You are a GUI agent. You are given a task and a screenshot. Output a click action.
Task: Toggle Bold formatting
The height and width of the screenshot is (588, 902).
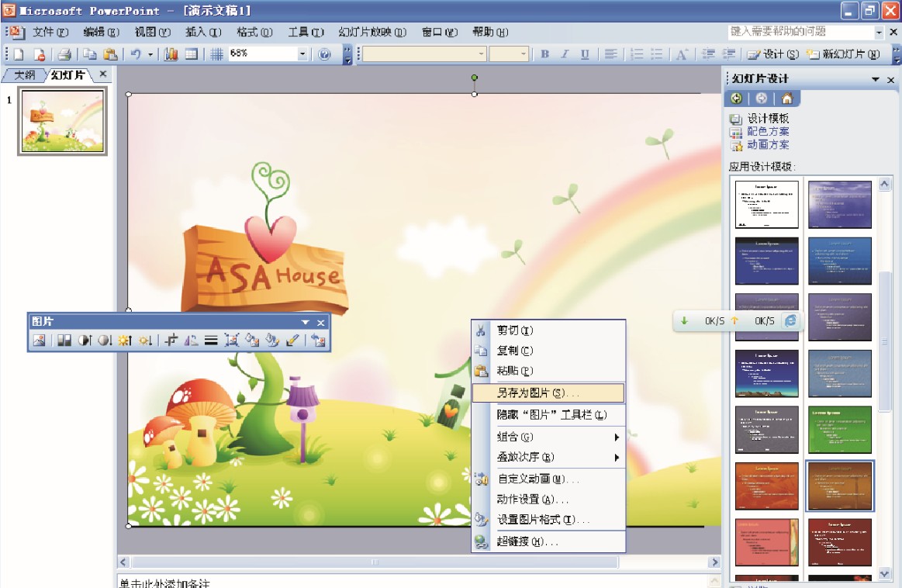pyautogui.click(x=544, y=54)
